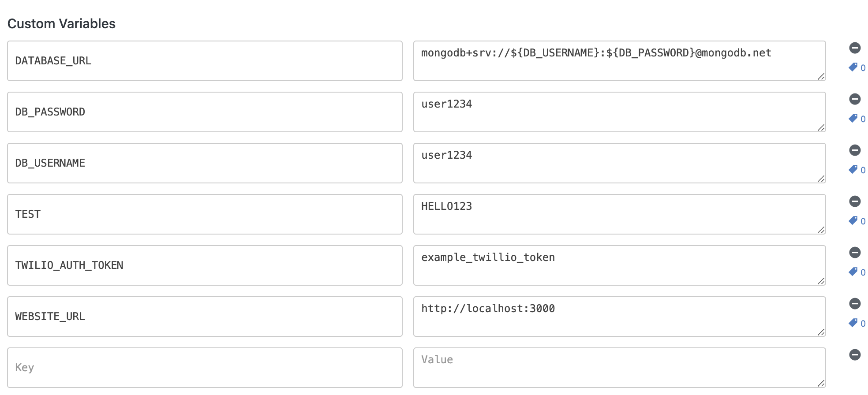This screenshot has width=868, height=395.
Task: Remove the DATABASE_URL variable
Action: 855,48
